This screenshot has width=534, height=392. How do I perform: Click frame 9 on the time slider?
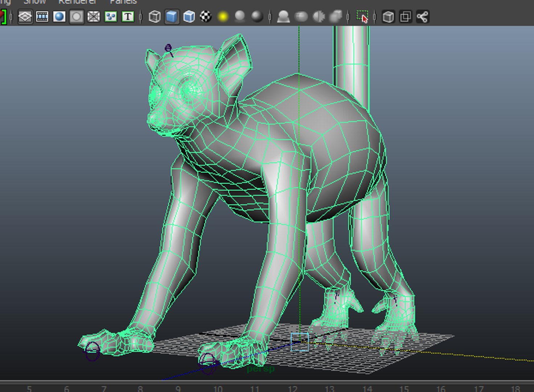(178, 389)
